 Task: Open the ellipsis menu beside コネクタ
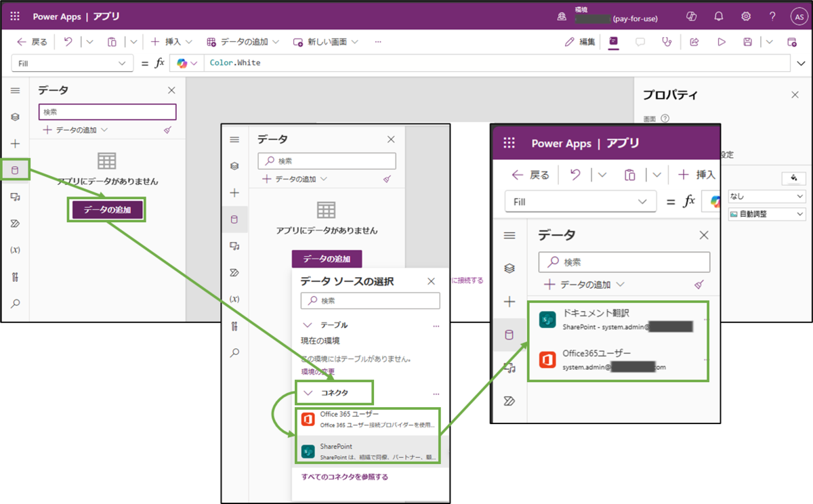click(x=436, y=393)
